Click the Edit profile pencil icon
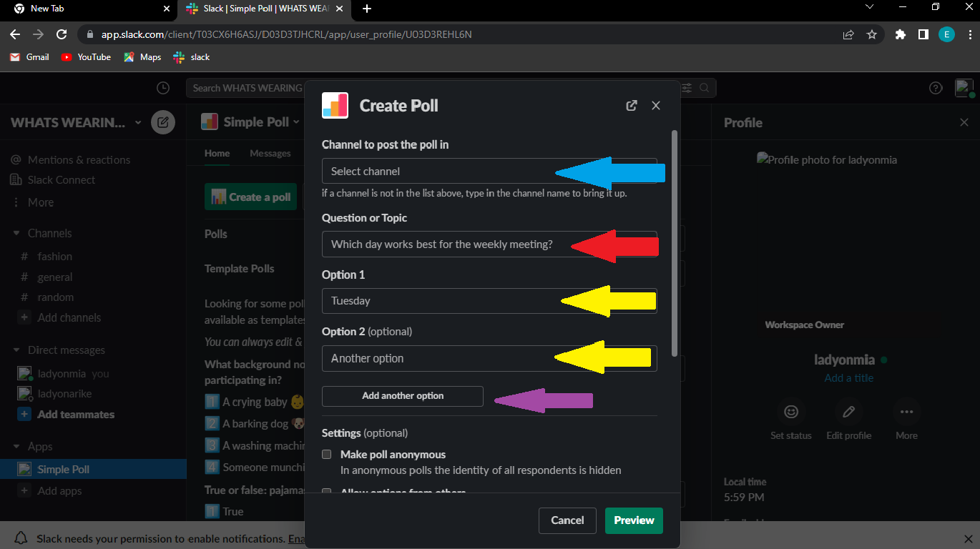Viewport: 980px width, 549px height. tap(849, 412)
